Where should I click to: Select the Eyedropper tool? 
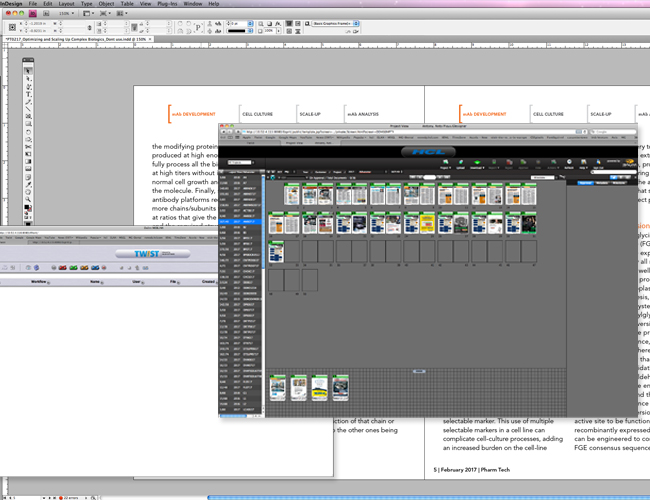tap(28, 184)
